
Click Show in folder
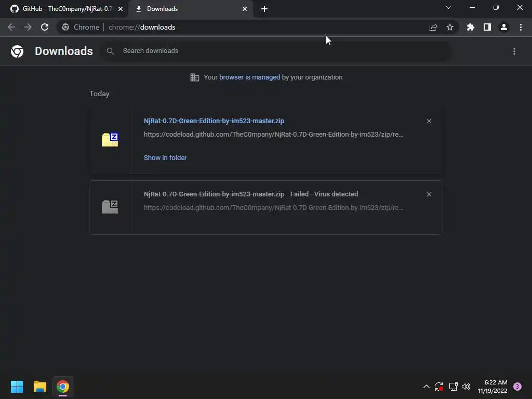165,157
